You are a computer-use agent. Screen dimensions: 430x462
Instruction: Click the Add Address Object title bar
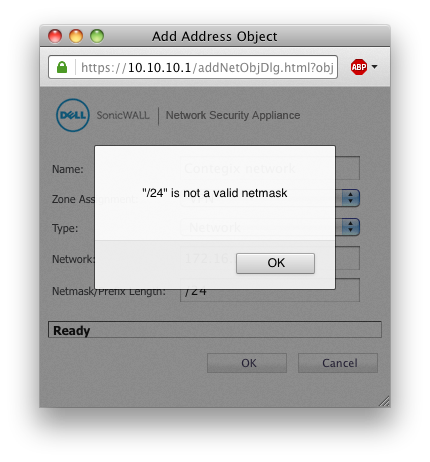click(214, 36)
